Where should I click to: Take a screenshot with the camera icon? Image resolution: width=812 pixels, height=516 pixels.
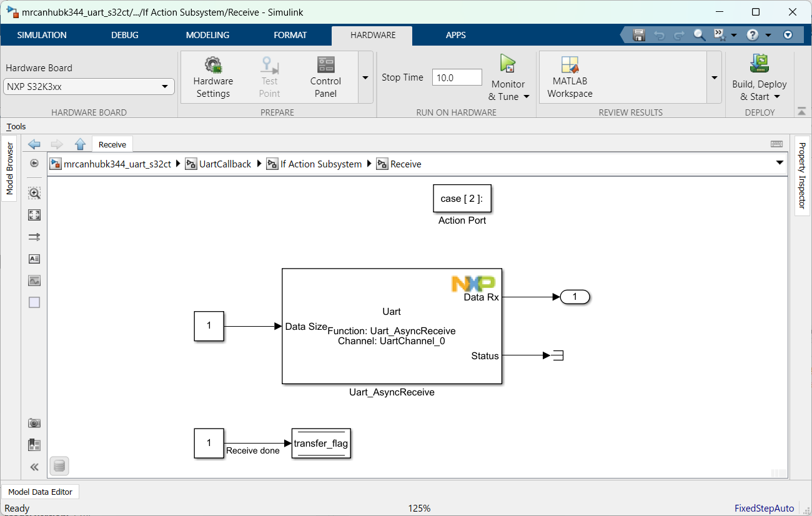(34, 422)
